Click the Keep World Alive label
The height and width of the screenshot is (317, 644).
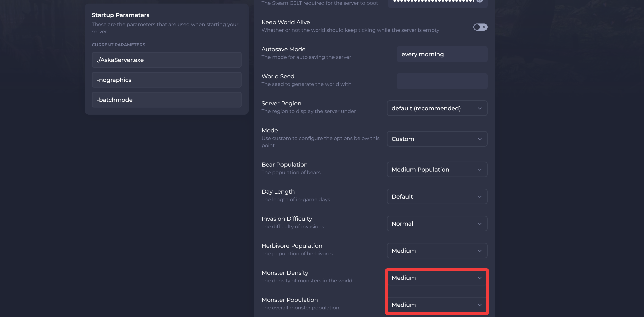click(x=285, y=22)
